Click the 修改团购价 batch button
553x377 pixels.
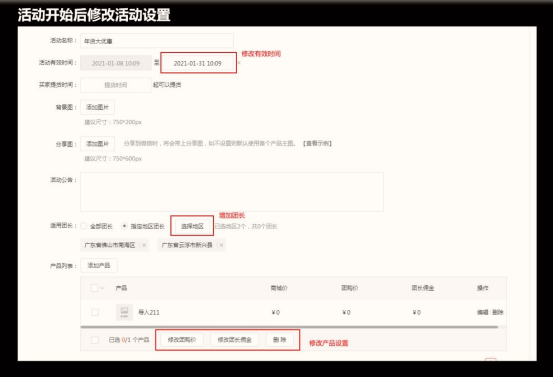pyautogui.click(x=182, y=340)
